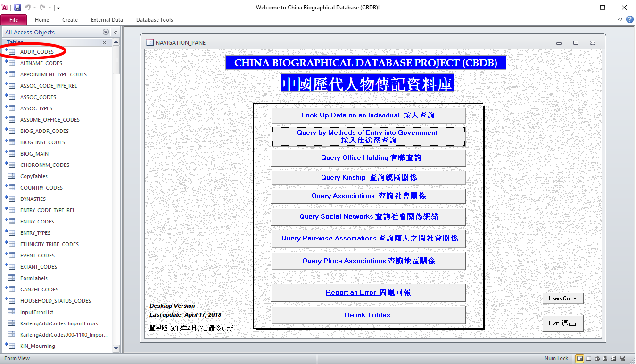Click the Form View status bar icon
The width and height of the screenshot is (636, 364).
click(x=579, y=358)
